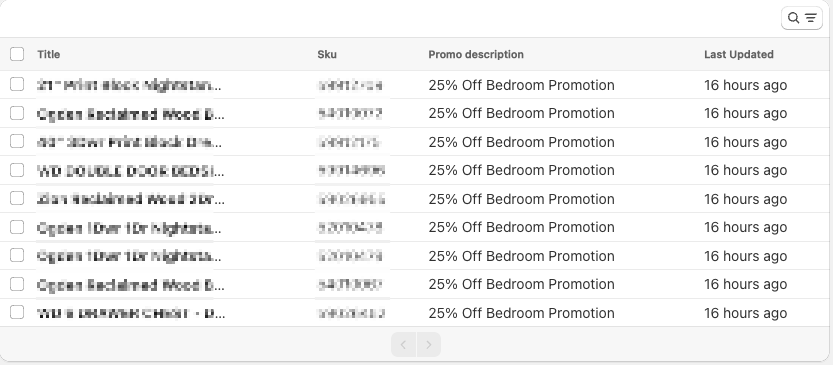Open the WD DOUBLE DOOR product title

point(131,171)
